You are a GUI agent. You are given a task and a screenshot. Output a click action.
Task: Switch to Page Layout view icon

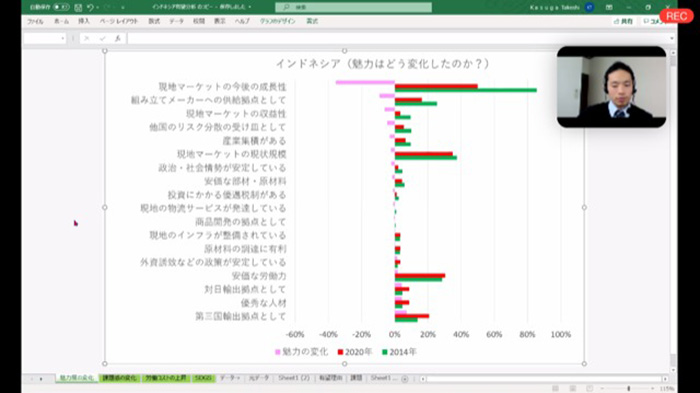[572, 389]
